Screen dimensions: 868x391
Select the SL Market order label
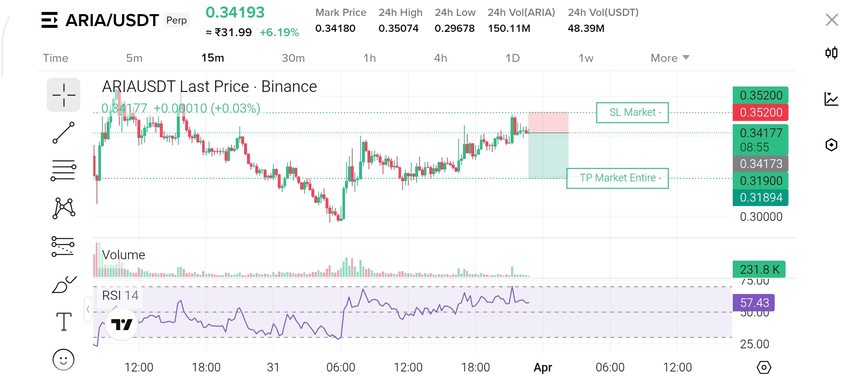tap(632, 113)
